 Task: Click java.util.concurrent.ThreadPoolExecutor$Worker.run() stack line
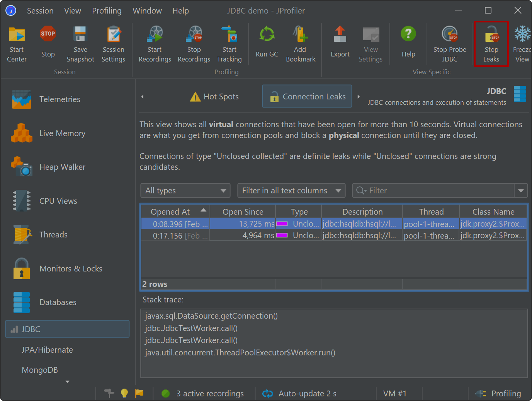click(x=240, y=353)
